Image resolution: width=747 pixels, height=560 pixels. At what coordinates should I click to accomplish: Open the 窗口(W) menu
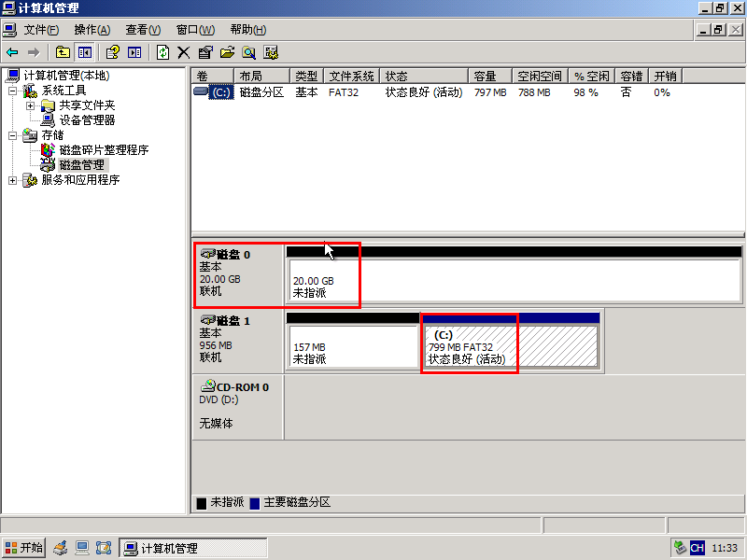[195, 30]
